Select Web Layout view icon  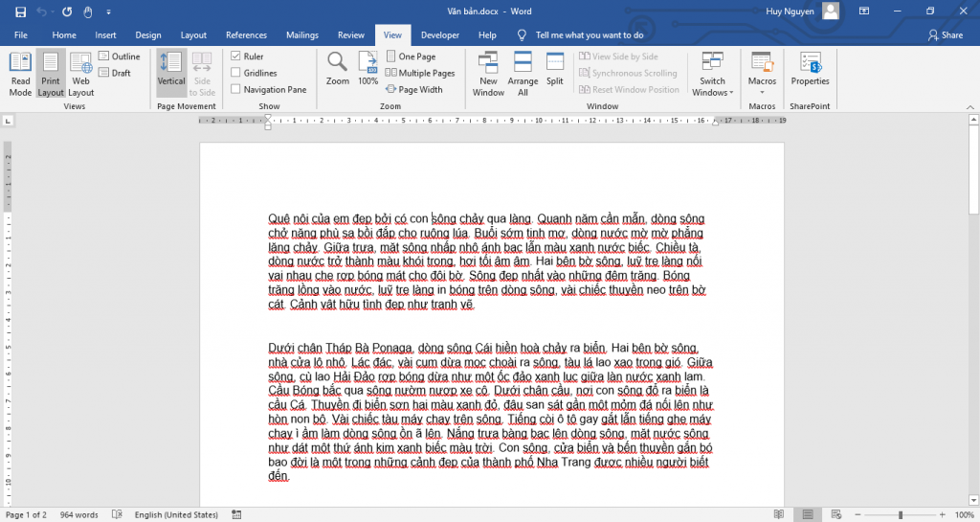coord(81,73)
